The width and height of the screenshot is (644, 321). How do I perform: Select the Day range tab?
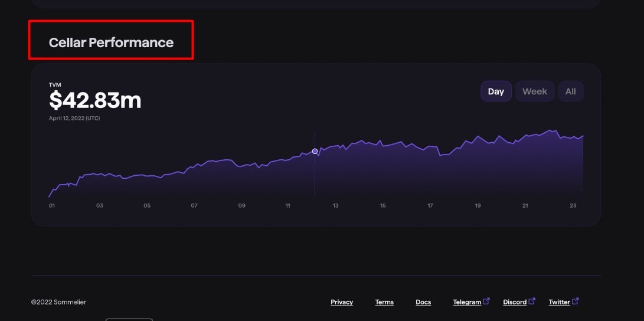tap(496, 91)
